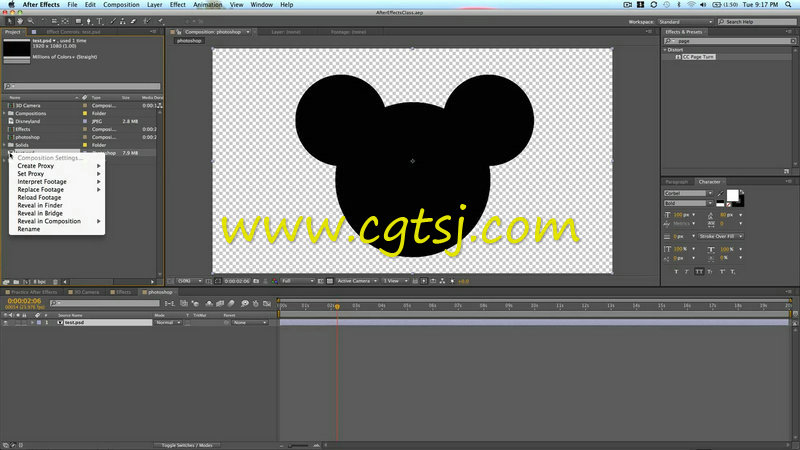Select the Selection arrow tool
Screen dimensions: 800x450
point(10,21)
